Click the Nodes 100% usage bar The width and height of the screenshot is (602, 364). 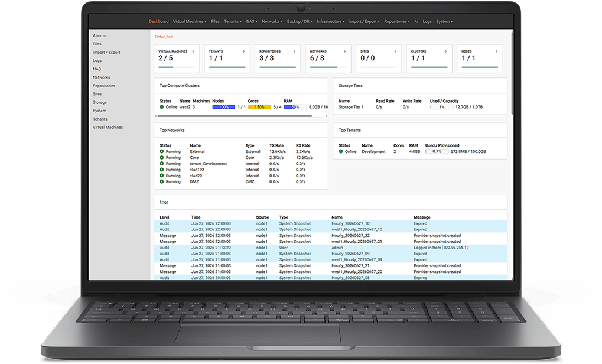pos(223,107)
